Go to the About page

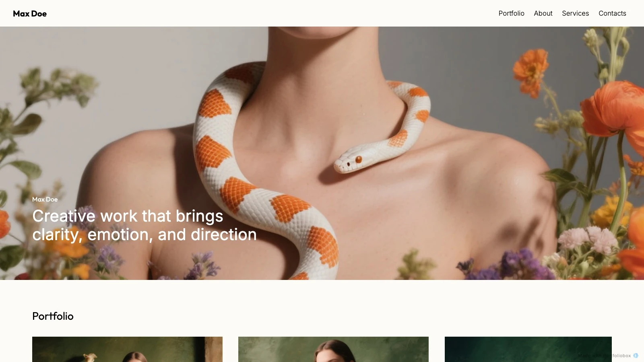pyautogui.click(x=543, y=13)
